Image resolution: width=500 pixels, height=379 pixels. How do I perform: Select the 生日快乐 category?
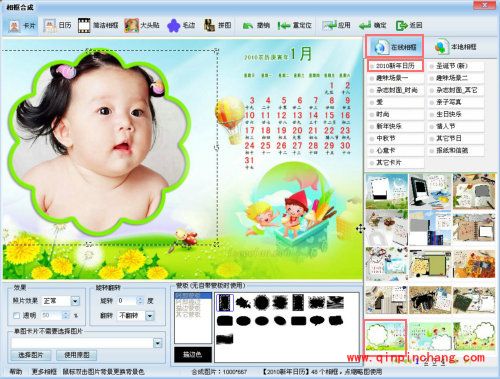click(x=456, y=114)
